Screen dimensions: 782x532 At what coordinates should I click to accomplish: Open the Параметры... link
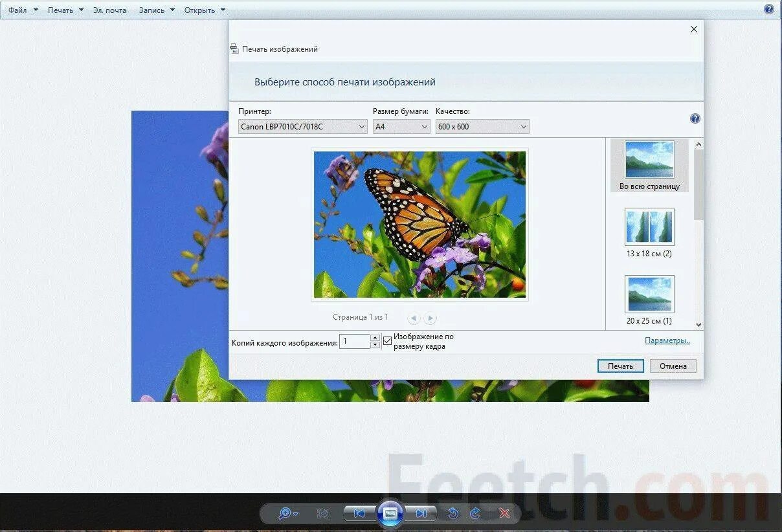tap(667, 340)
